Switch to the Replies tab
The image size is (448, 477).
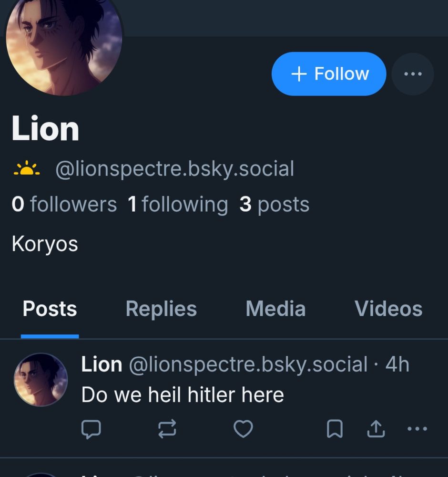pyautogui.click(x=162, y=309)
